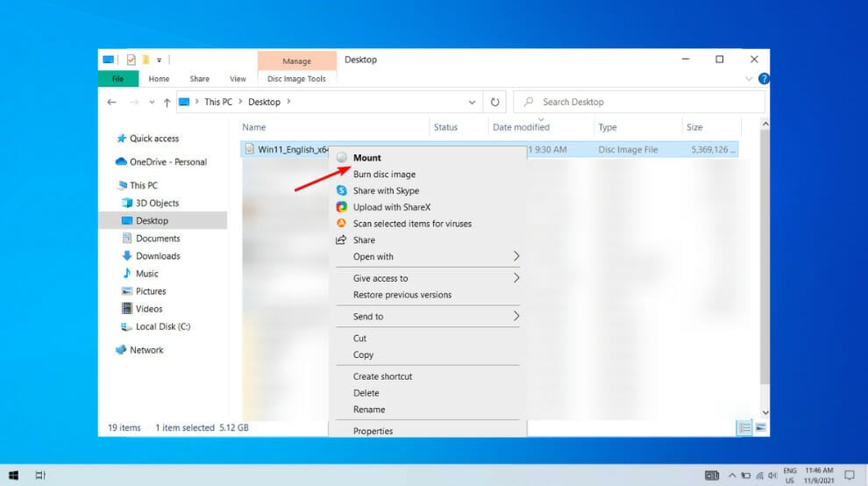Click the Share context menu entry

tap(364, 240)
